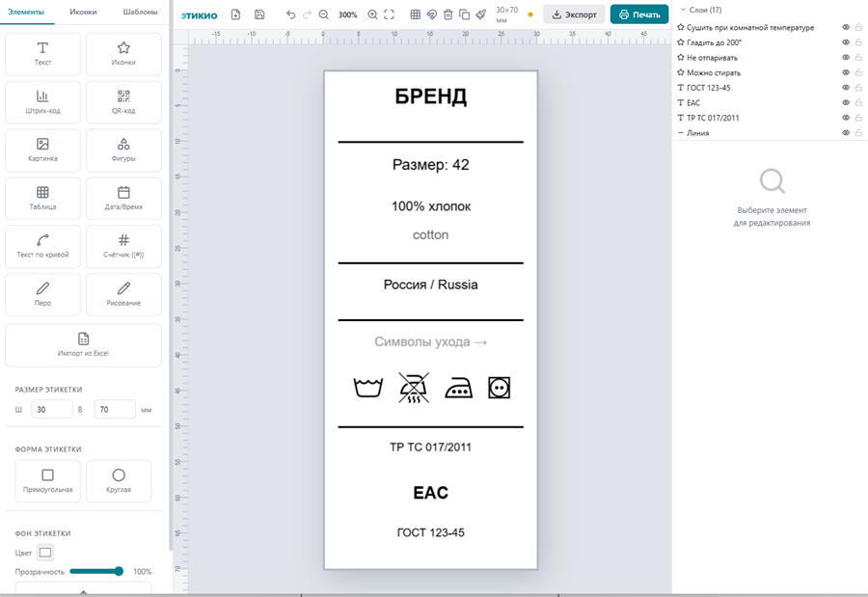Insert a Штрих-код barcode element
Screen dimensions: 868x597
pyautogui.click(x=42, y=101)
